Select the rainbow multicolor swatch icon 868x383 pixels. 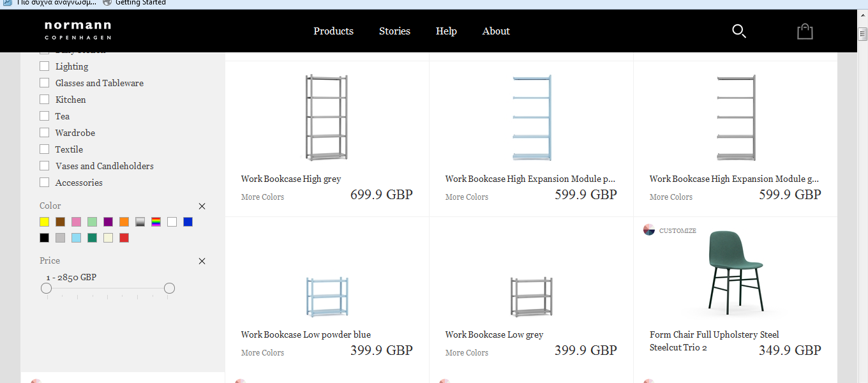(x=156, y=222)
